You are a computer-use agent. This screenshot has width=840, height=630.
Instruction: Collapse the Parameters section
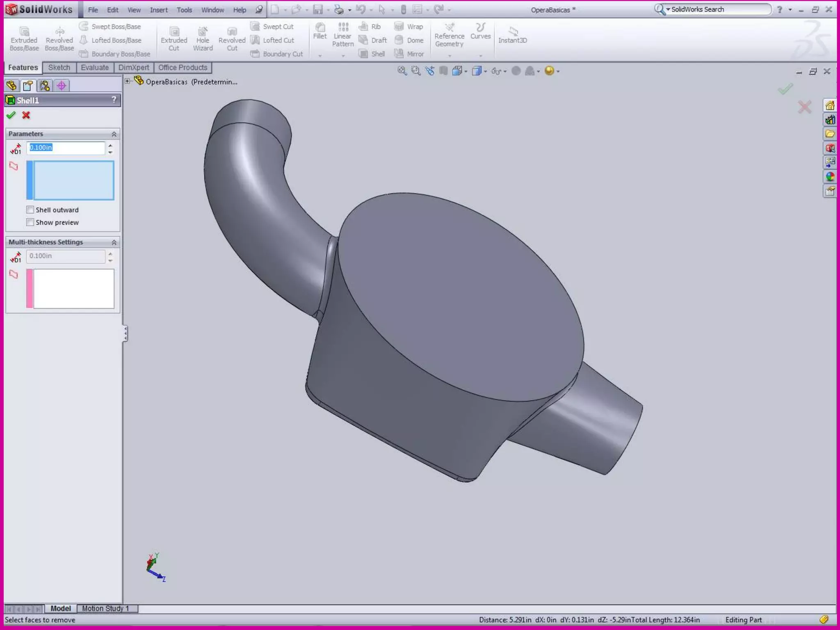click(114, 134)
